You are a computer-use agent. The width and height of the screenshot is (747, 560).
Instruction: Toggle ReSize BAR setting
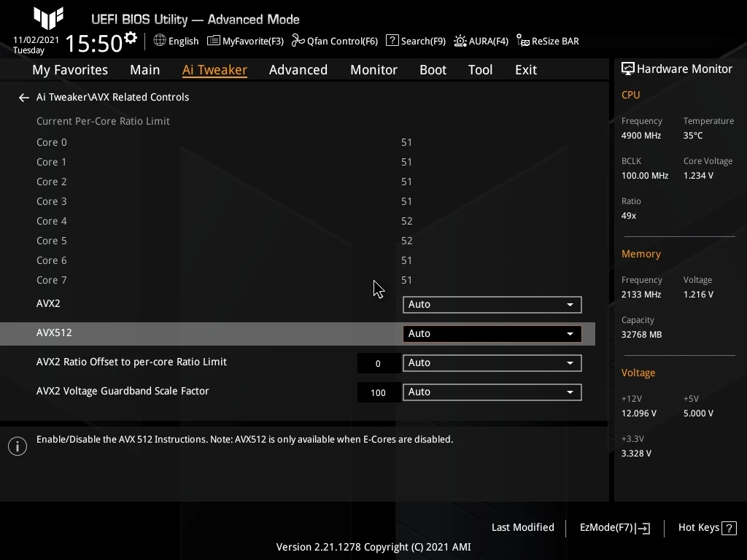(x=547, y=41)
